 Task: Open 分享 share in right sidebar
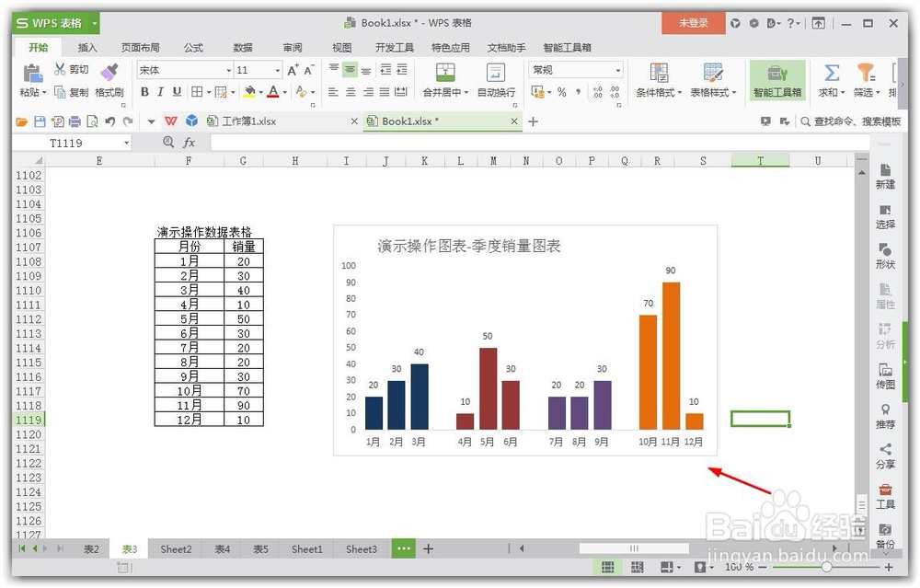[x=885, y=456]
